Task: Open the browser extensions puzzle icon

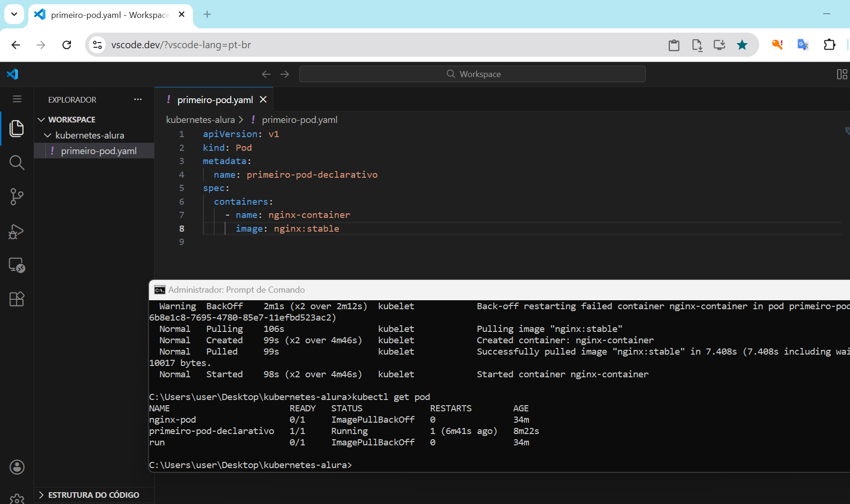Action: coord(829,45)
